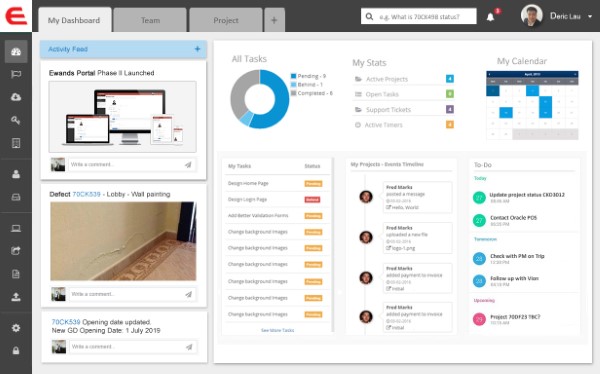Open Ewands Portal devices image
The width and height of the screenshot is (600, 374).
[122, 117]
